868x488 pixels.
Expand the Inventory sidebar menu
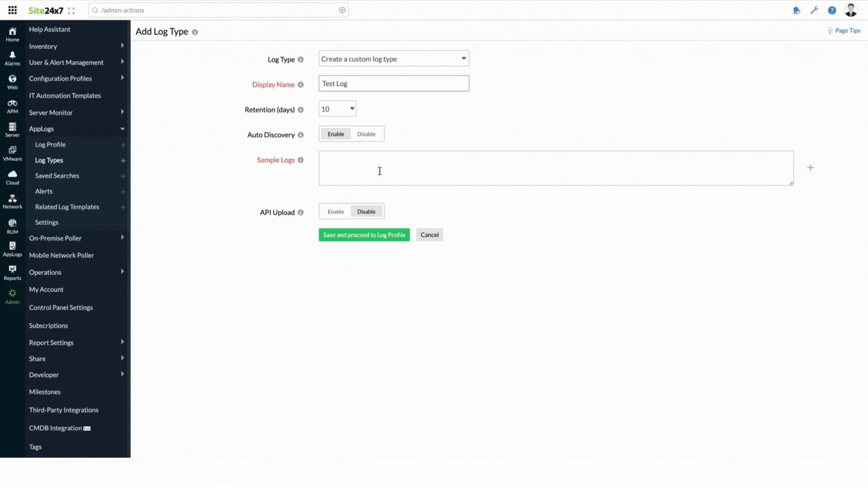(43, 46)
